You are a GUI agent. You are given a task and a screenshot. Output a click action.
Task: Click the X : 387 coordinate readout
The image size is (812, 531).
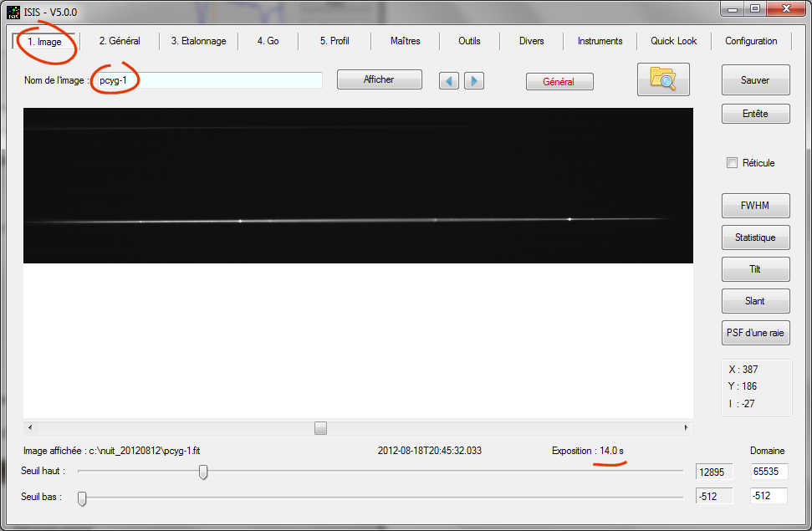point(743,370)
